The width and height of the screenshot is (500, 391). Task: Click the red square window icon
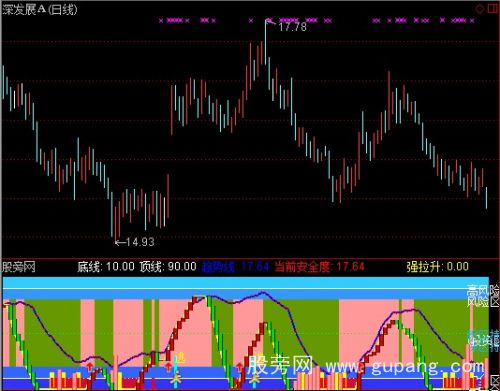point(493,8)
